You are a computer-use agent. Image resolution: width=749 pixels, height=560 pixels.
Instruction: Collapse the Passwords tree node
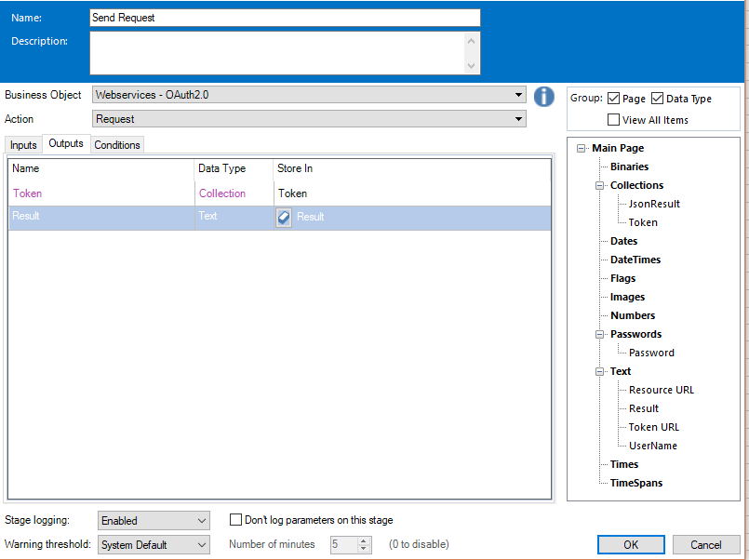599,335
